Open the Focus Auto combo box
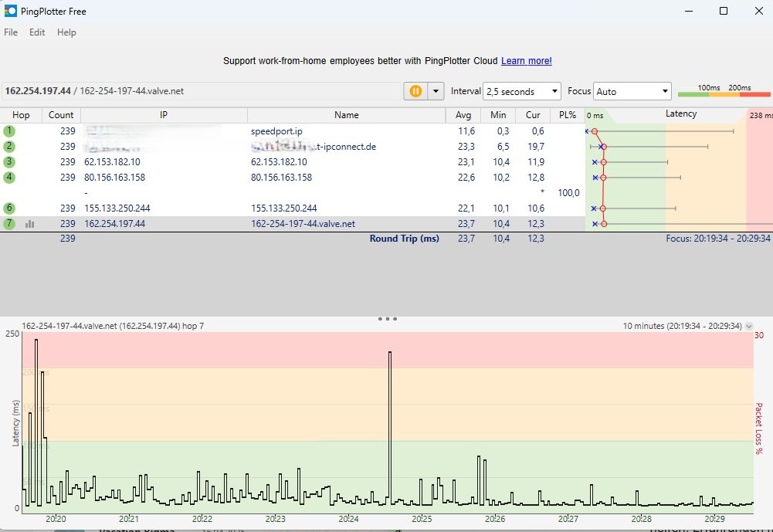Image resolution: width=773 pixels, height=532 pixels. pyautogui.click(x=632, y=91)
